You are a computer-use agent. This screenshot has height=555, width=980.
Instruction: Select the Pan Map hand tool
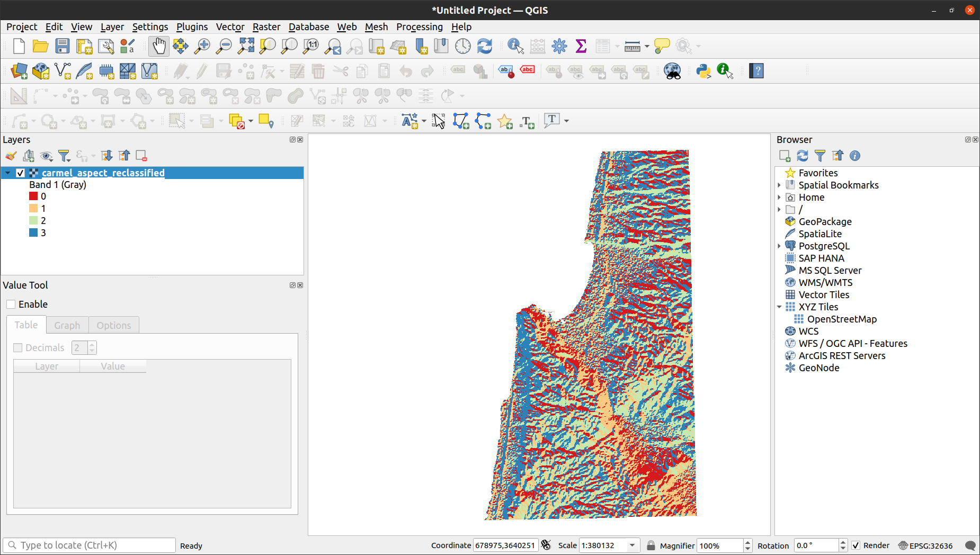pyautogui.click(x=158, y=47)
